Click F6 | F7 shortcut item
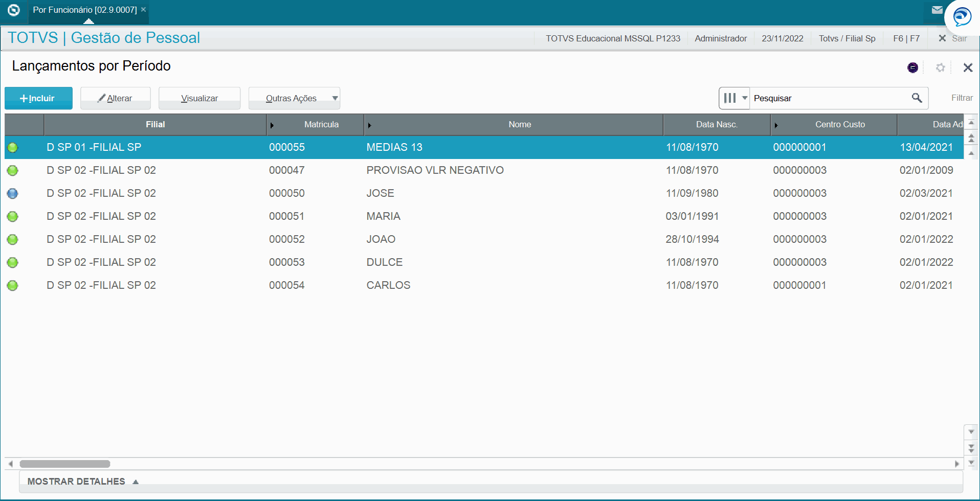Image resolution: width=980 pixels, height=501 pixels. click(906, 38)
